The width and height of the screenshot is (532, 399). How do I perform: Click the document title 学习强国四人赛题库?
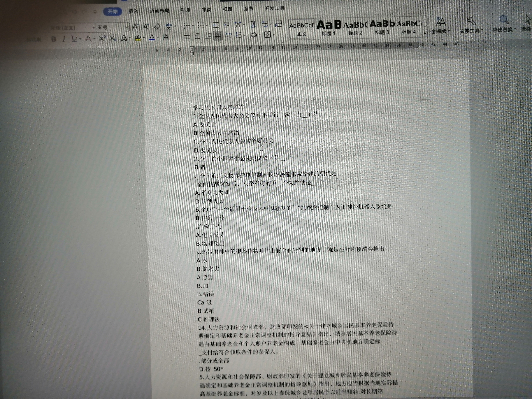pos(219,107)
